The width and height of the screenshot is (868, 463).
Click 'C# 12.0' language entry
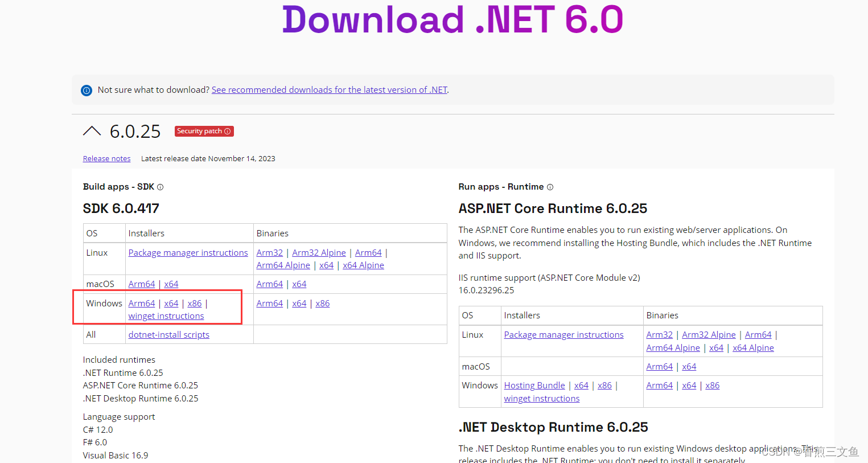click(98, 430)
